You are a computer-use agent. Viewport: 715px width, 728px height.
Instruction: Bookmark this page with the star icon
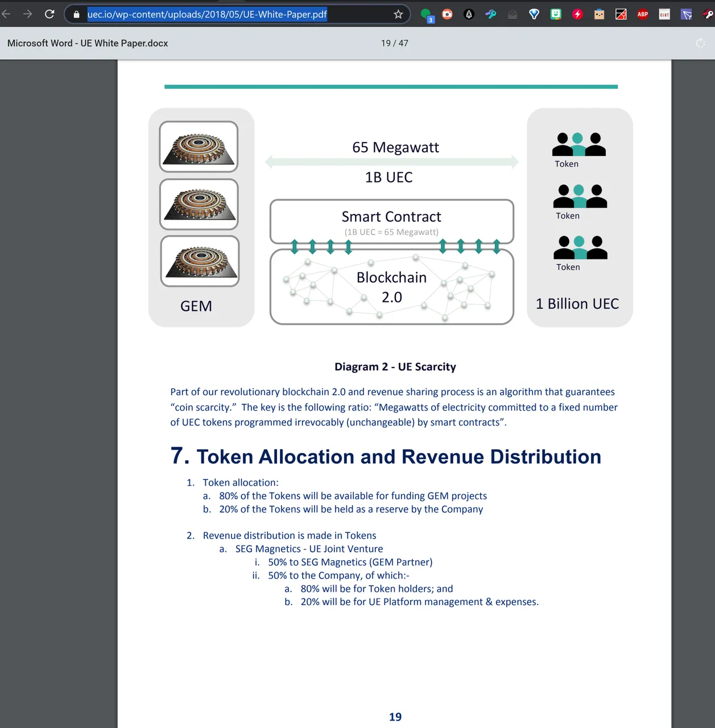coord(398,14)
